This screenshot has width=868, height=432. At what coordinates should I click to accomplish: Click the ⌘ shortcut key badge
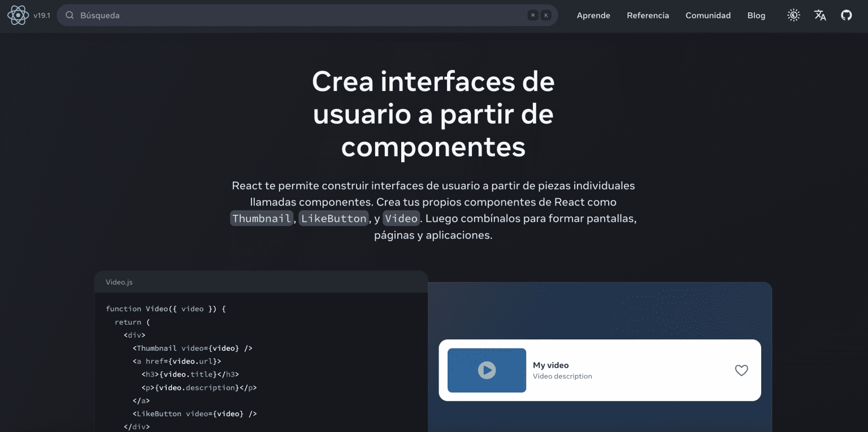pyautogui.click(x=532, y=15)
